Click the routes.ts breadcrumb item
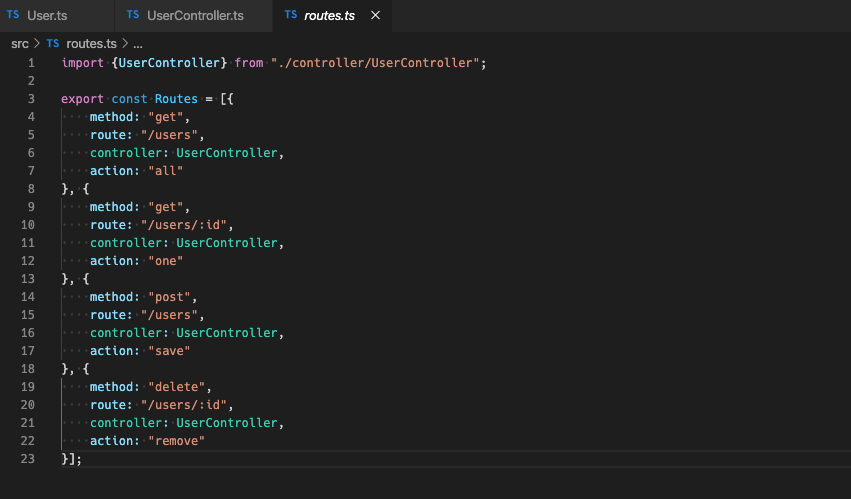Image resolution: width=851 pixels, height=499 pixels. click(91, 43)
